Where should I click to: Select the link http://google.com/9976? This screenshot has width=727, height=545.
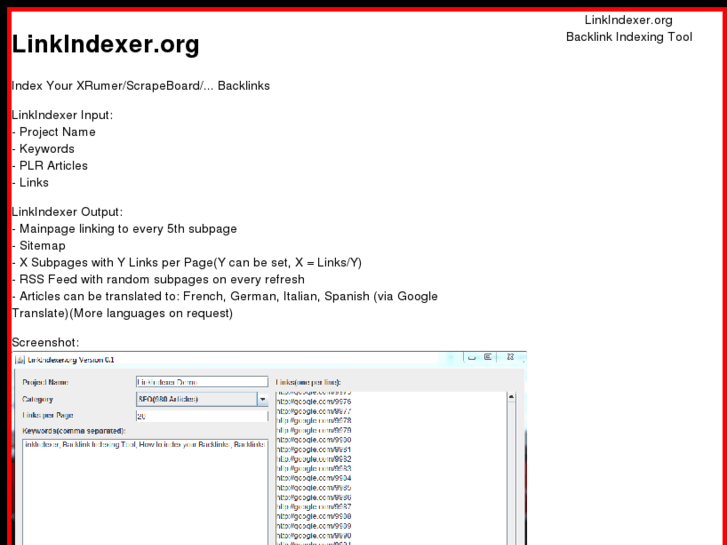coord(313,402)
